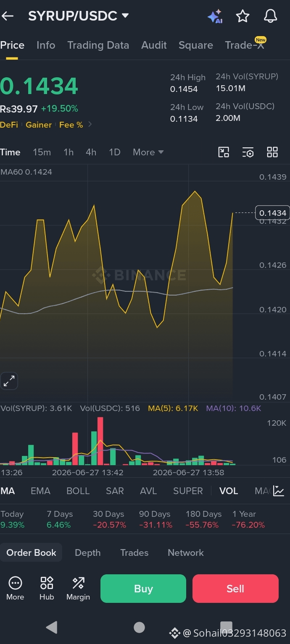This screenshot has width=290, height=644.
Task: Open the Trades tab
Action: (134, 552)
